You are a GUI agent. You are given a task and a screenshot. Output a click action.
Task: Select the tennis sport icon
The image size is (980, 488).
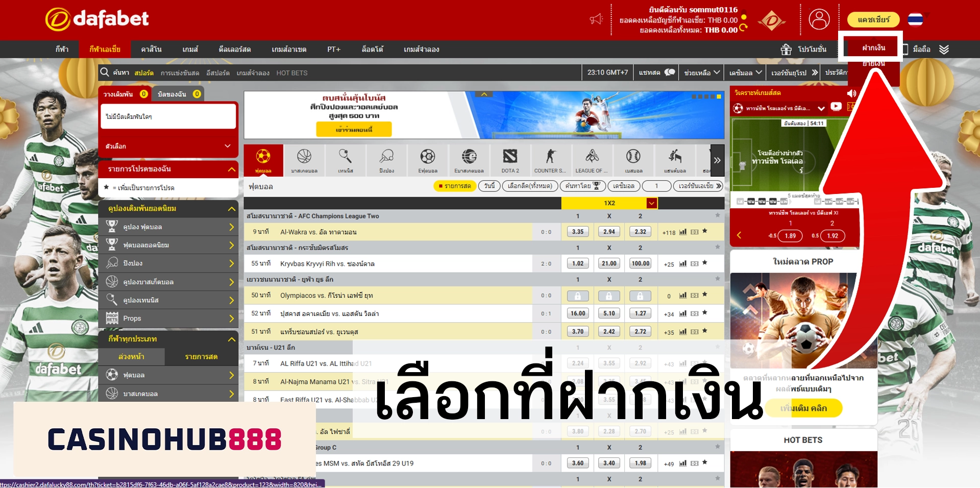tap(346, 160)
